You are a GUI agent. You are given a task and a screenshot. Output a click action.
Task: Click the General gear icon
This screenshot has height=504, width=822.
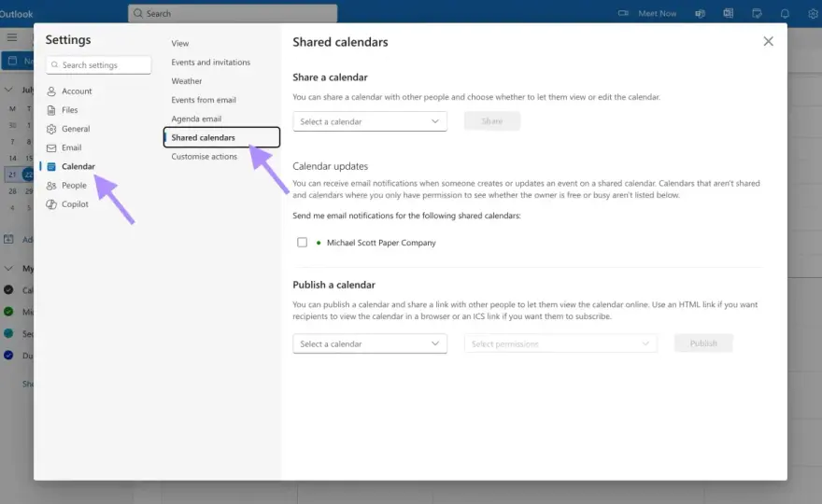51,129
